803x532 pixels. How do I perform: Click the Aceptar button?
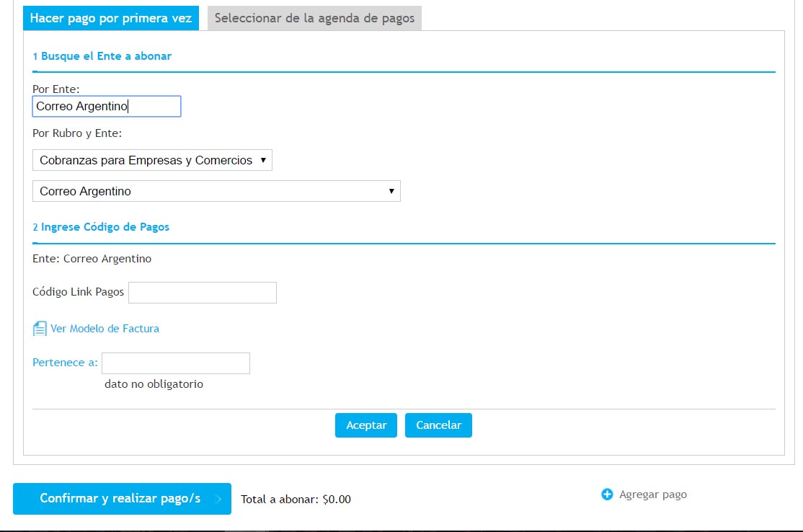click(x=366, y=425)
